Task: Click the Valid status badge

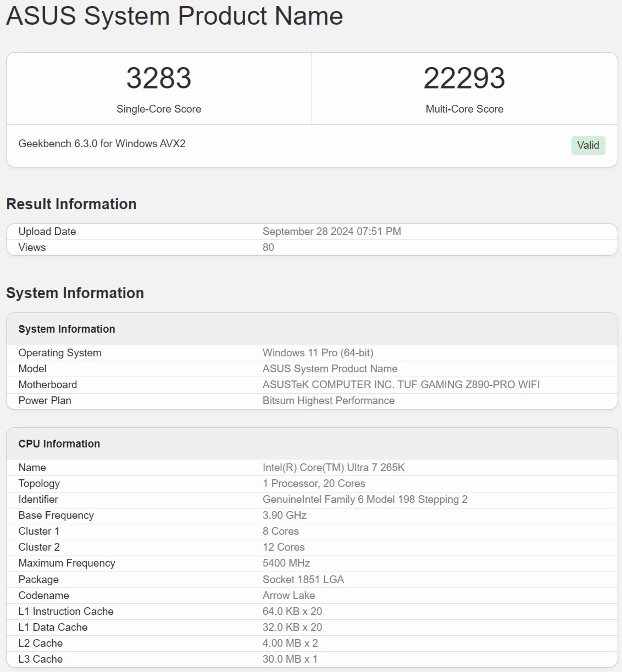Action: point(588,145)
